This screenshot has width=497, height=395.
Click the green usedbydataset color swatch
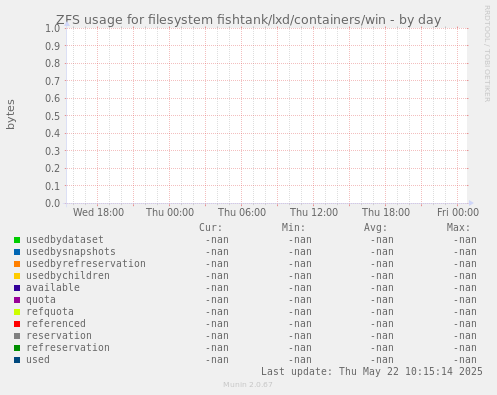click(x=17, y=240)
